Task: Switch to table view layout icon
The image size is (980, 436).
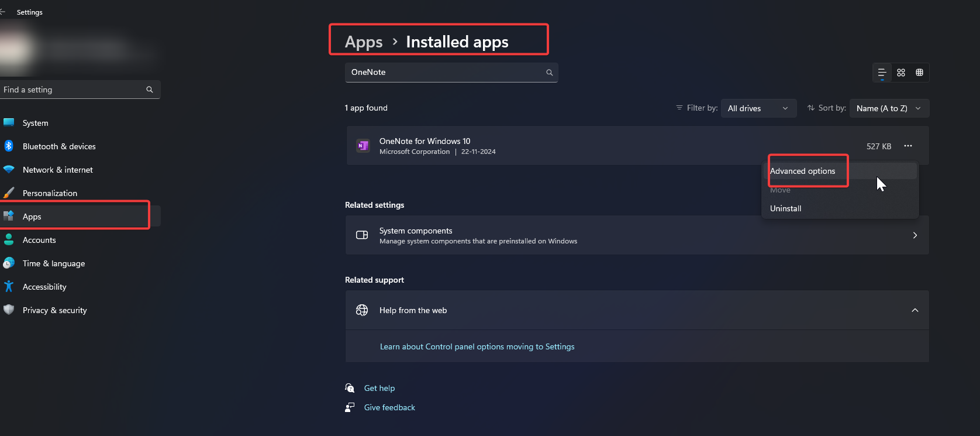Action: (x=920, y=73)
